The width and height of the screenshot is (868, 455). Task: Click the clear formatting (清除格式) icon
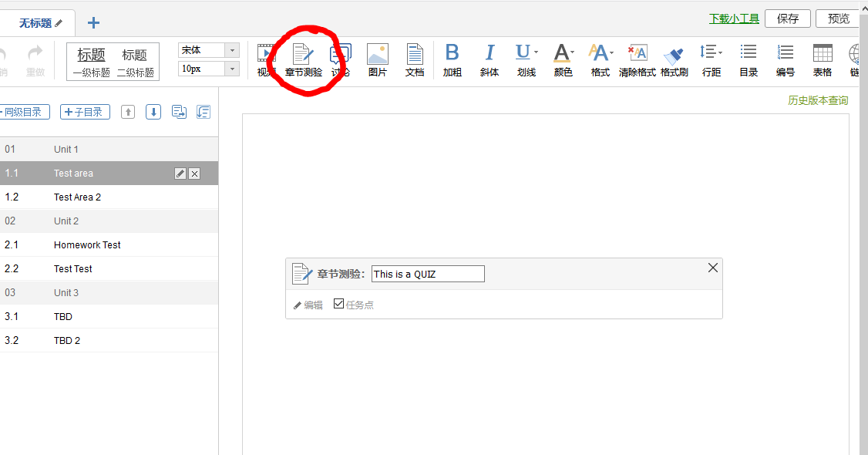637,60
